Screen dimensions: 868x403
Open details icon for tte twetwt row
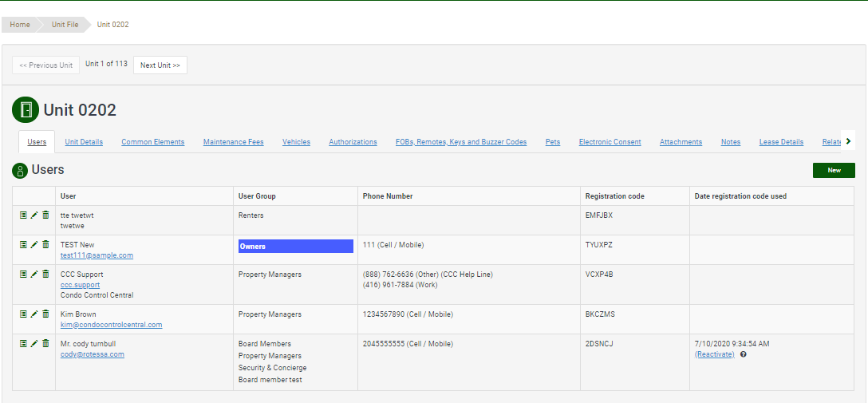coord(24,215)
